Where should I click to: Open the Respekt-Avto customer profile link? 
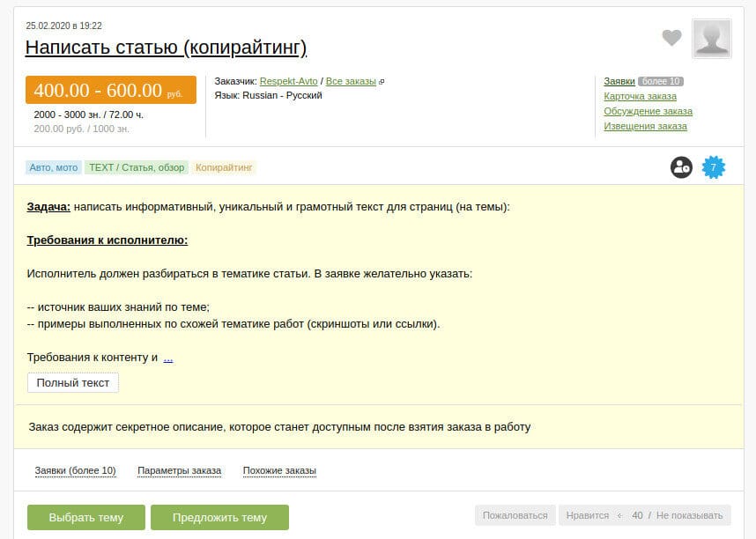tap(288, 81)
